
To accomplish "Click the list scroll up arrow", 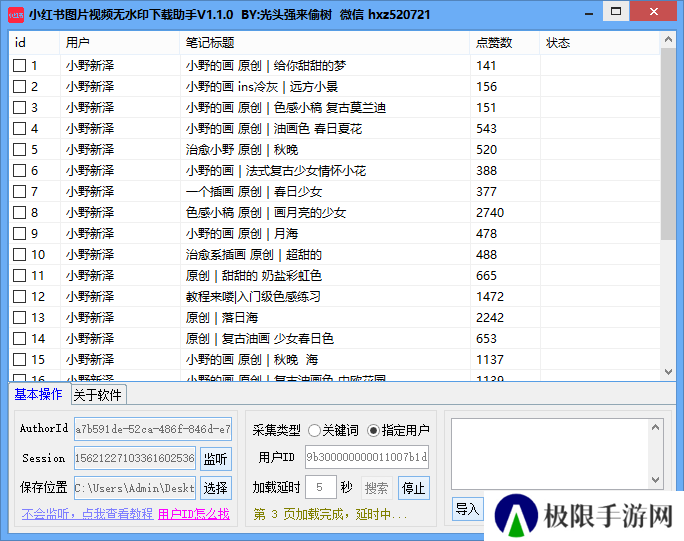I will tap(668, 40).
